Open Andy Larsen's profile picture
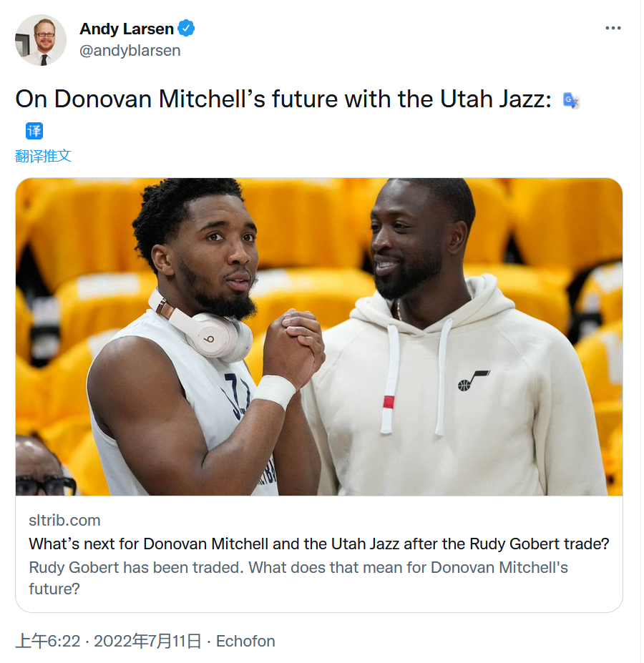This screenshot has width=644, height=663. coord(41,40)
